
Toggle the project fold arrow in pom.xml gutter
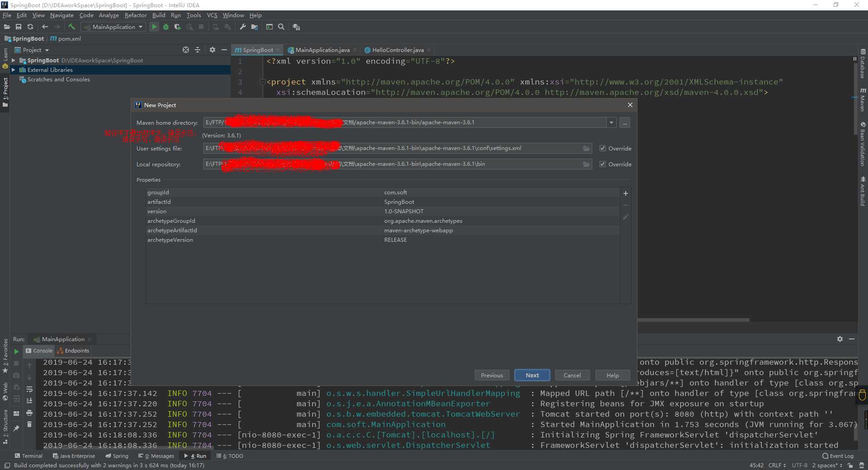tap(262, 82)
